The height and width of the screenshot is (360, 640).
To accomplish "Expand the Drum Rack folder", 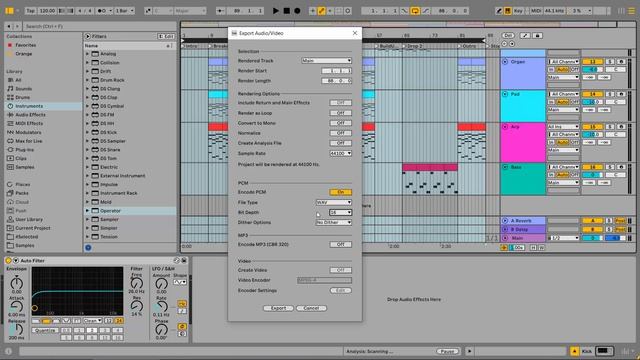I will (87, 80).
